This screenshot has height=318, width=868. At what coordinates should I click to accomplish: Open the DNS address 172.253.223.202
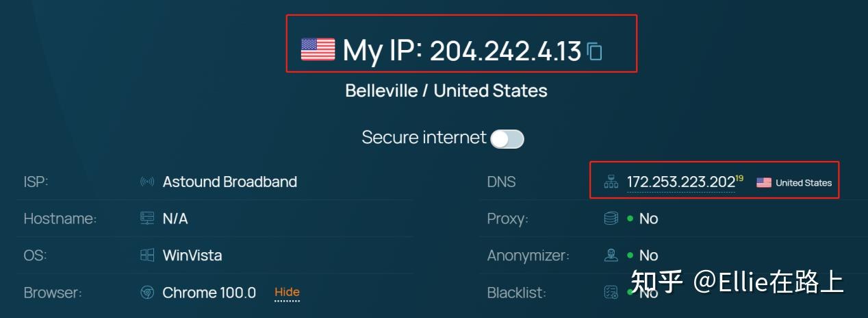(680, 182)
